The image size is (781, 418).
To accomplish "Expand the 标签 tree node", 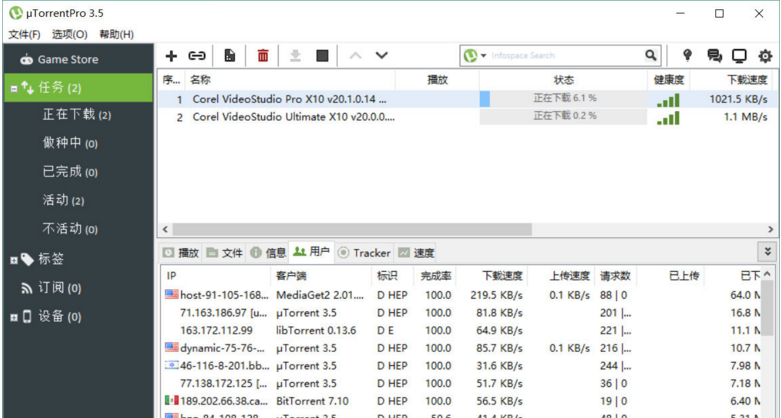I will (x=14, y=260).
